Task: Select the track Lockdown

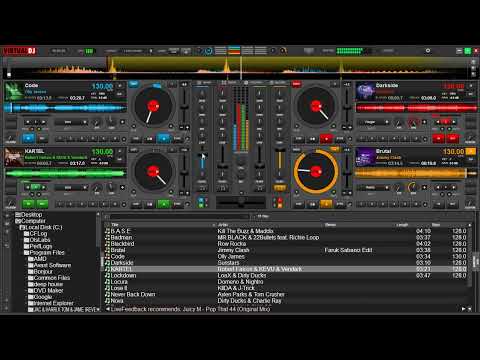Action: tap(286, 276)
